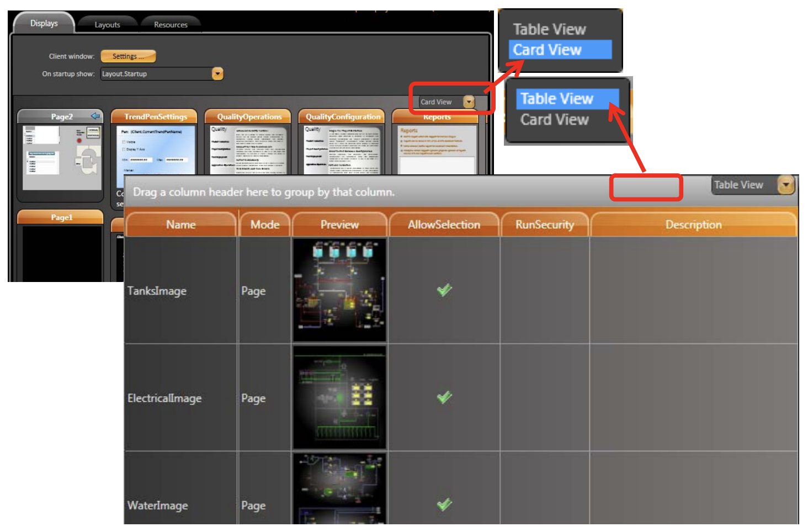The height and width of the screenshot is (532, 808).
Task: Click the RunSecurity column header
Action: tap(545, 225)
